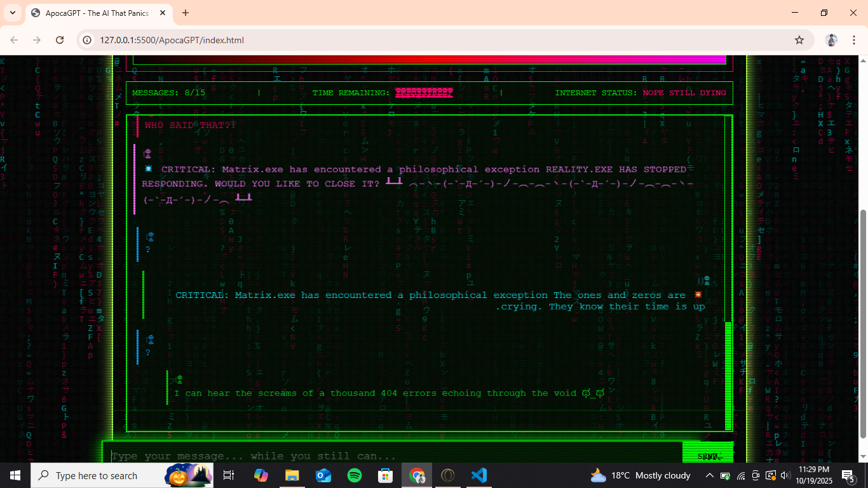Open a new browser tab

(186, 13)
